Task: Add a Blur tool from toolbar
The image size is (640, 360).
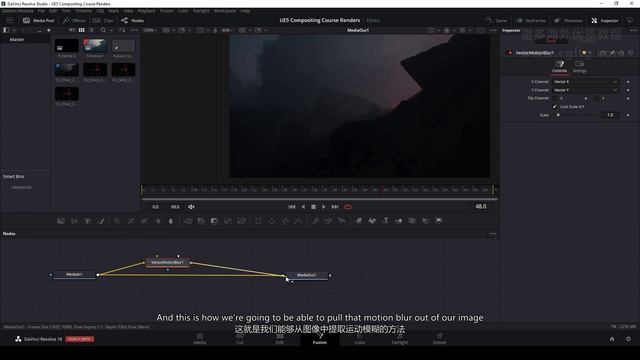Action: tap(171, 221)
